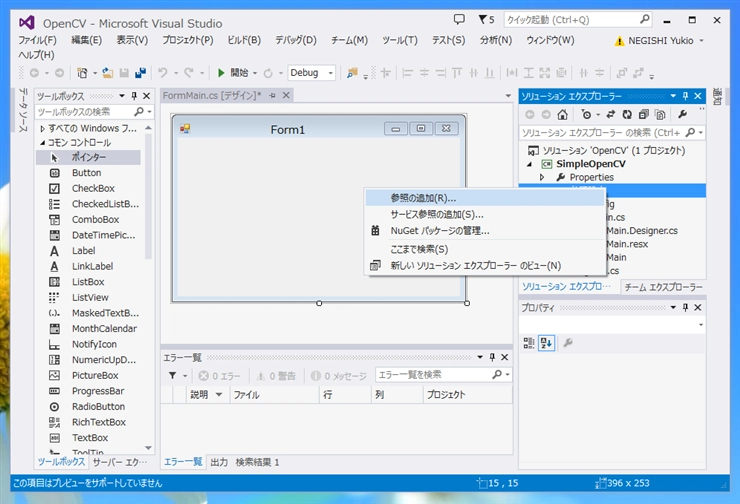Pin the Solution Explorer panel

coord(685,96)
